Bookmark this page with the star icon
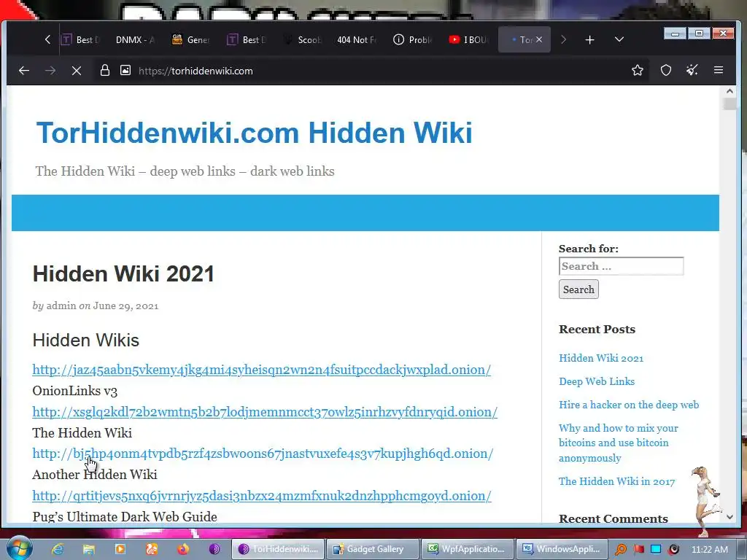Screen dimensions: 747x560 coord(638,71)
